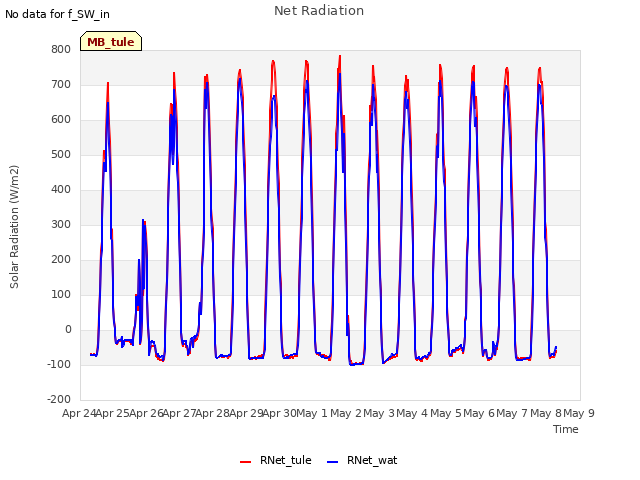
Task: Click the 300 y-axis tick label
Action: point(61,224)
